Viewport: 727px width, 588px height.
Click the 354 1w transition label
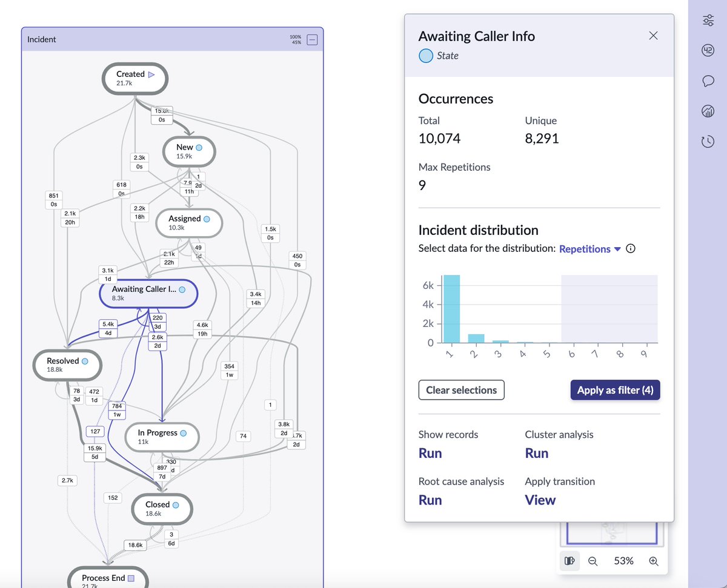point(229,371)
